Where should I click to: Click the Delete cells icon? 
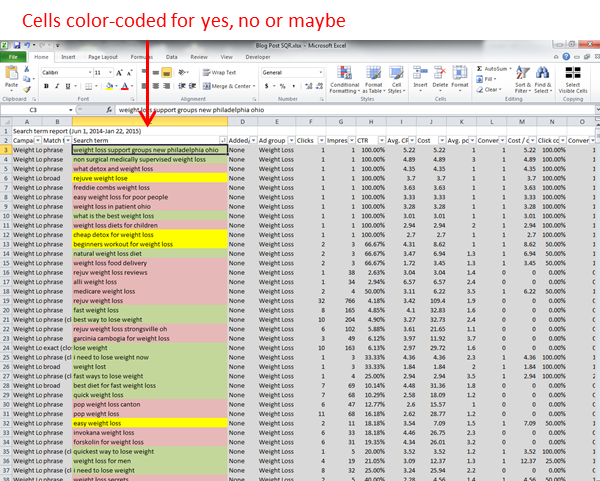(x=440, y=72)
